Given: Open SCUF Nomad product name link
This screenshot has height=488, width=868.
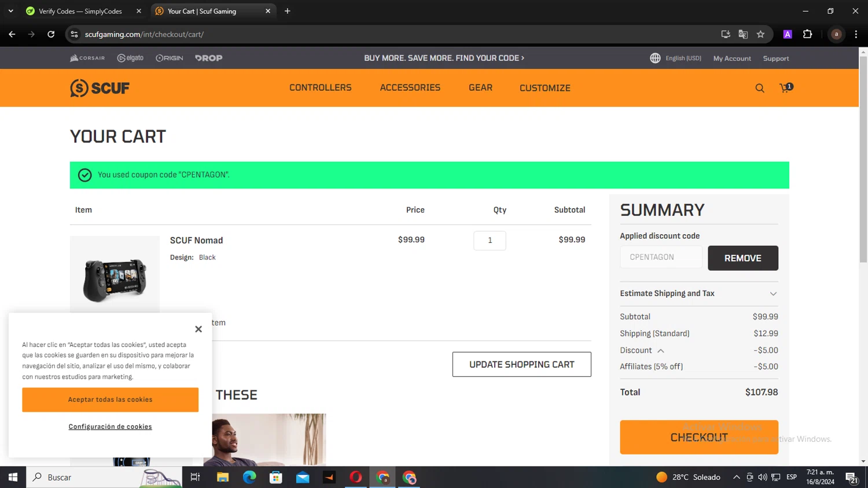Looking at the screenshot, I should 196,241.
